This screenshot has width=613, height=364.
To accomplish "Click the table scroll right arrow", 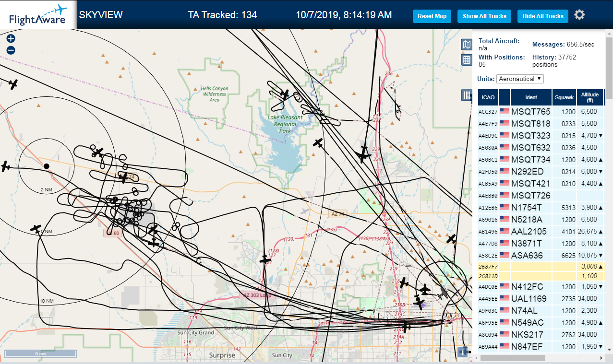I will tap(601, 358).
